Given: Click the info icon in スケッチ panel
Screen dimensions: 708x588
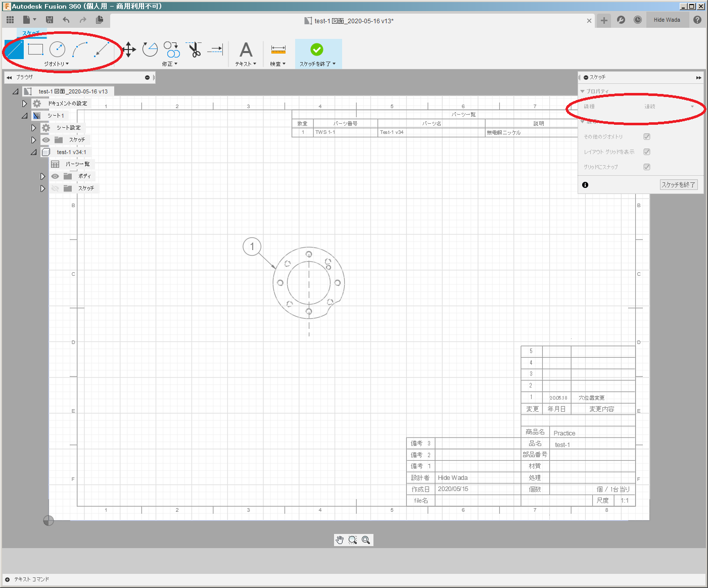Looking at the screenshot, I should tap(585, 185).
